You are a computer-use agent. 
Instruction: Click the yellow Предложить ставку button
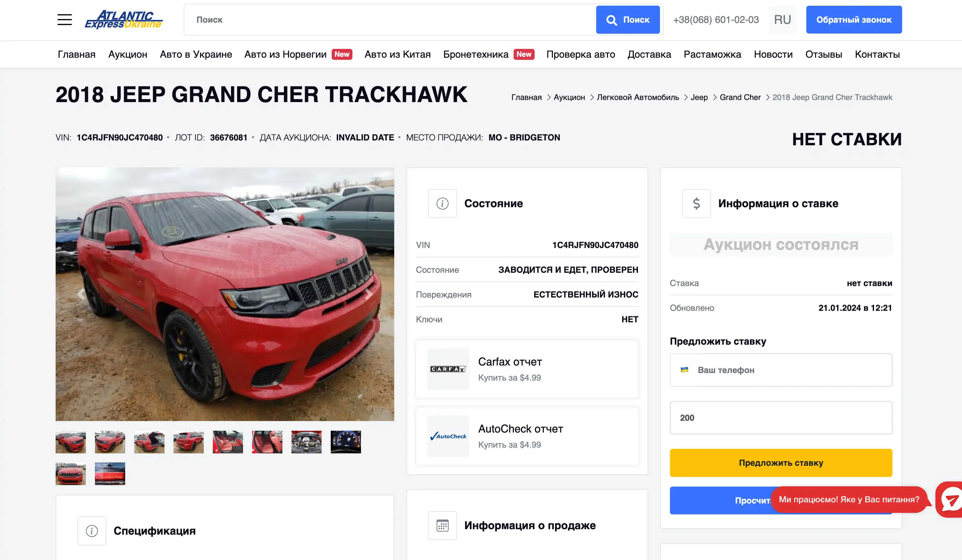(x=781, y=463)
